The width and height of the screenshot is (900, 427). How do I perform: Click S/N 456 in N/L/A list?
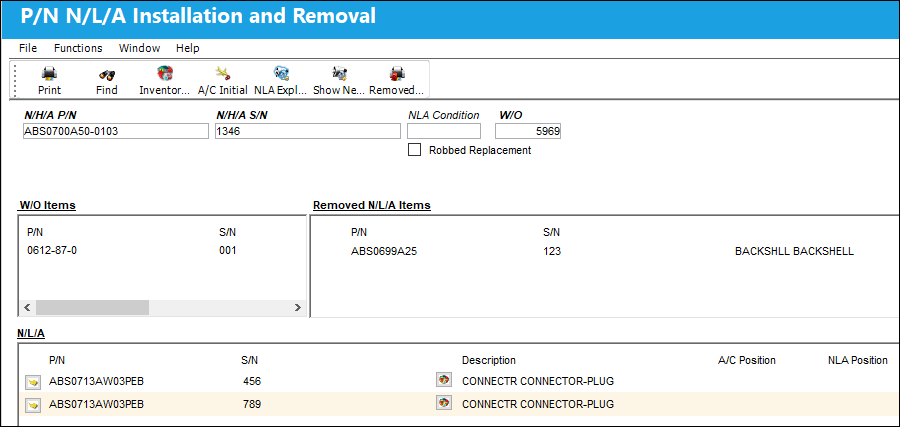point(252,381)
